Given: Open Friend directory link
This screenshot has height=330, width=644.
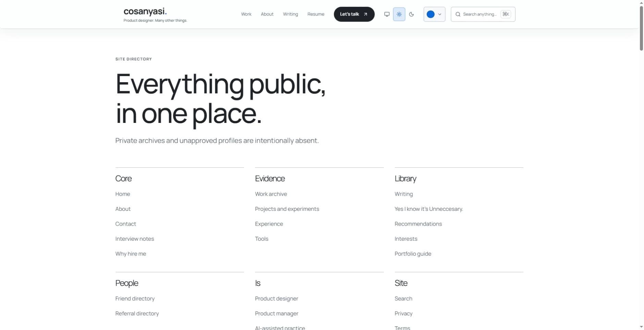Looking at the screenshot, I should coord(135,299).
